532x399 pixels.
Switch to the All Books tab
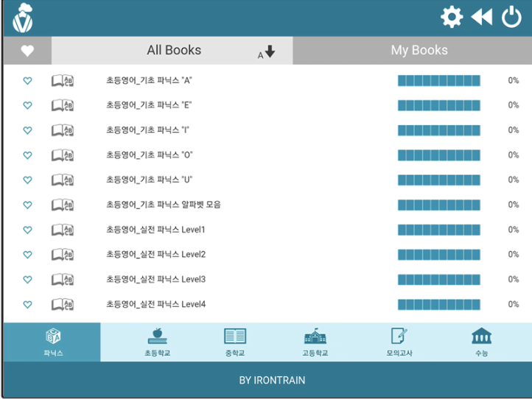pos(172,50)
